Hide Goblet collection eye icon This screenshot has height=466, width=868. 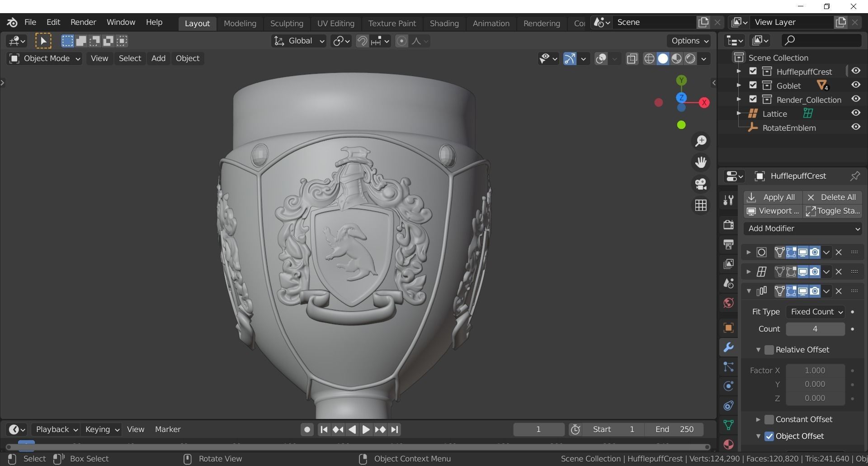(x=856, y=85)
